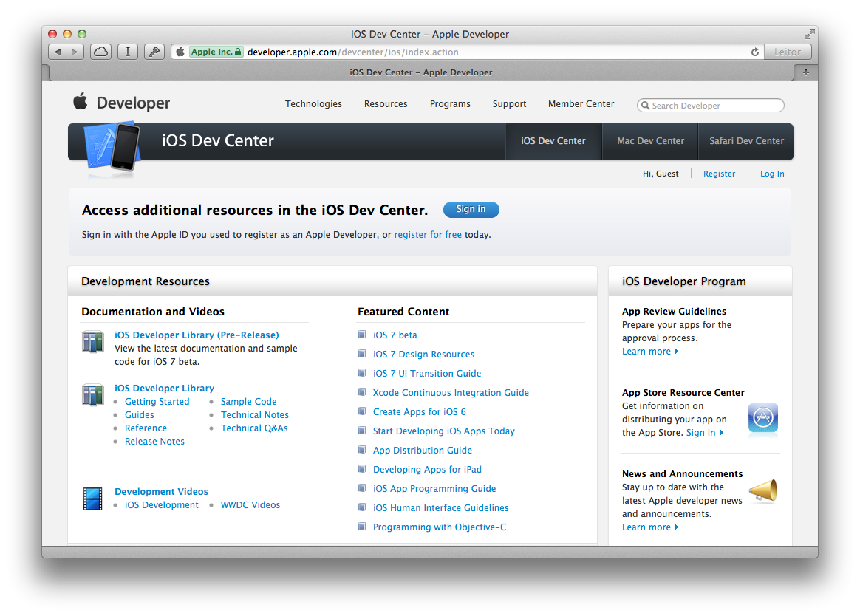This screenshot has height=616, width=860.
Task: Click the icon beside iOS Human Interface Guidelines
Action: click(x=362, y=507)
